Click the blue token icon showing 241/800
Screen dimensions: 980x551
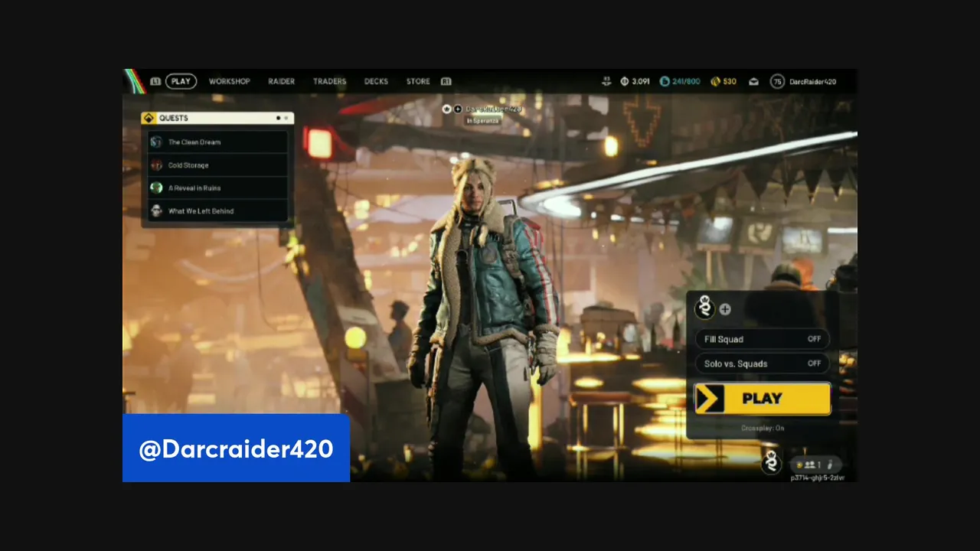[x=665, y=81]
